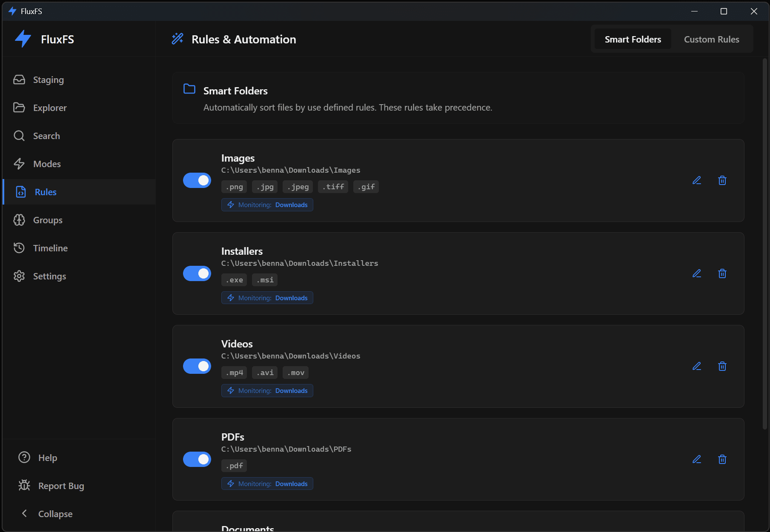Viewport: 770px width, 532px height.
Task: Open the Groups brain icon
Action: coord(20,220)
